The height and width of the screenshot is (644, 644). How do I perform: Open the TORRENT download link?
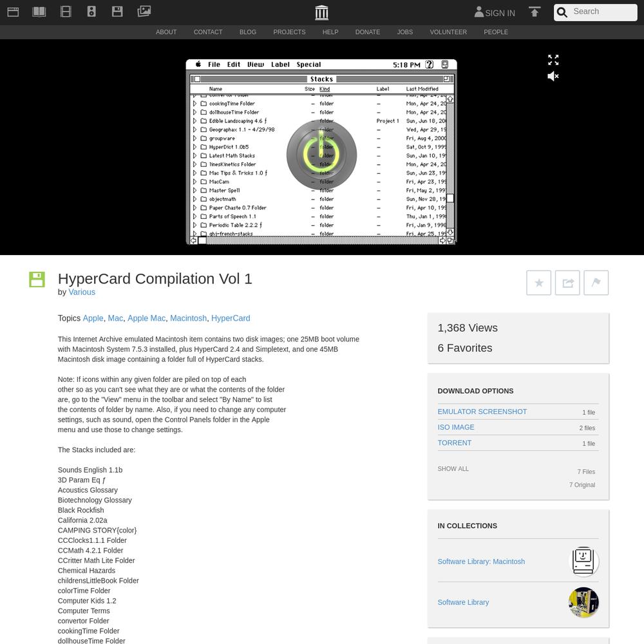[454, 443]
